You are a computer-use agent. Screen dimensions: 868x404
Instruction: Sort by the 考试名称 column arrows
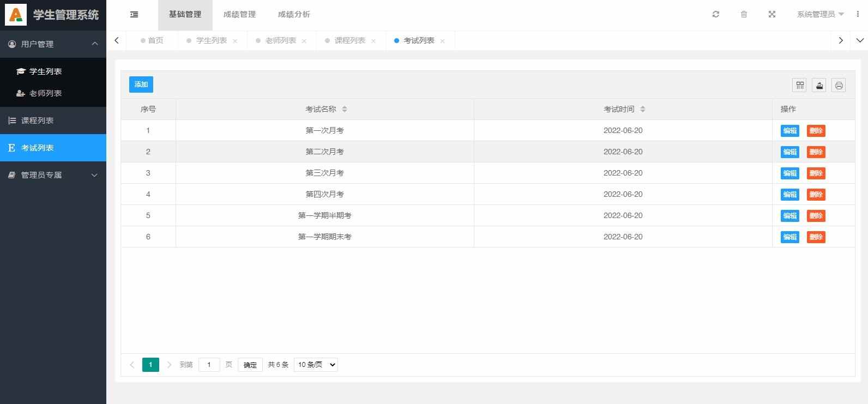(345, 110)
